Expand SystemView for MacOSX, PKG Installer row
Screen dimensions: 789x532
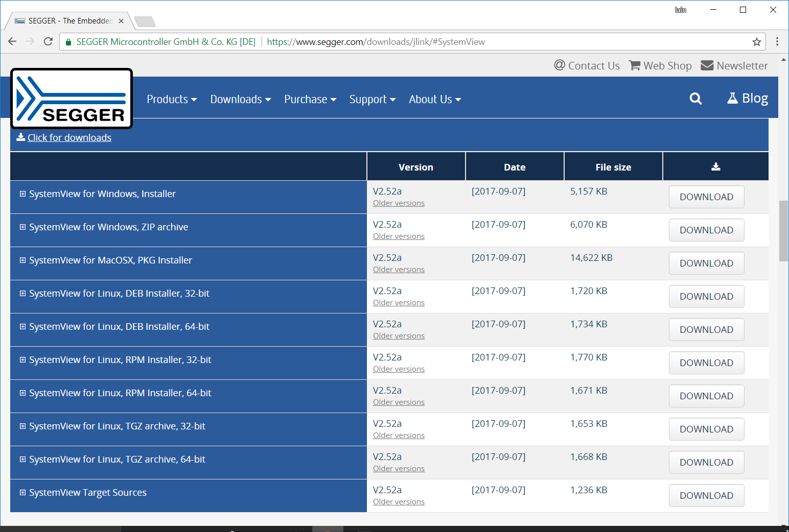point(22,260)
